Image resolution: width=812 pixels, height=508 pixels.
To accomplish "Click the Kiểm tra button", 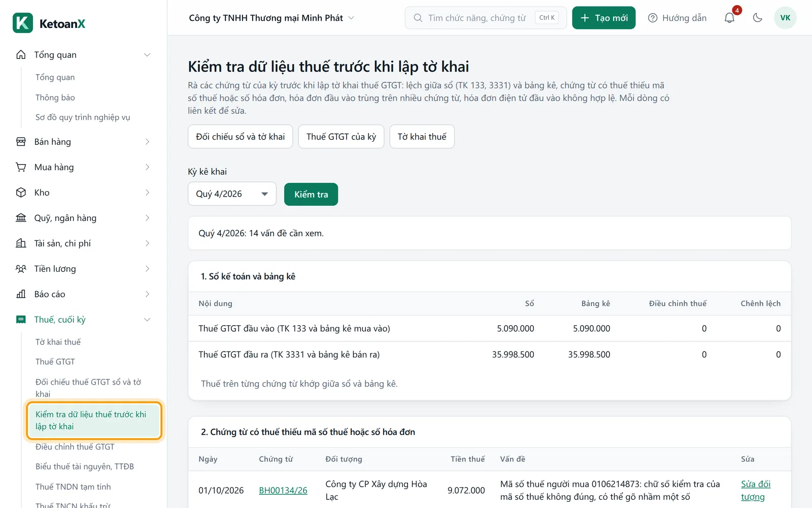I will coord(311,194).
